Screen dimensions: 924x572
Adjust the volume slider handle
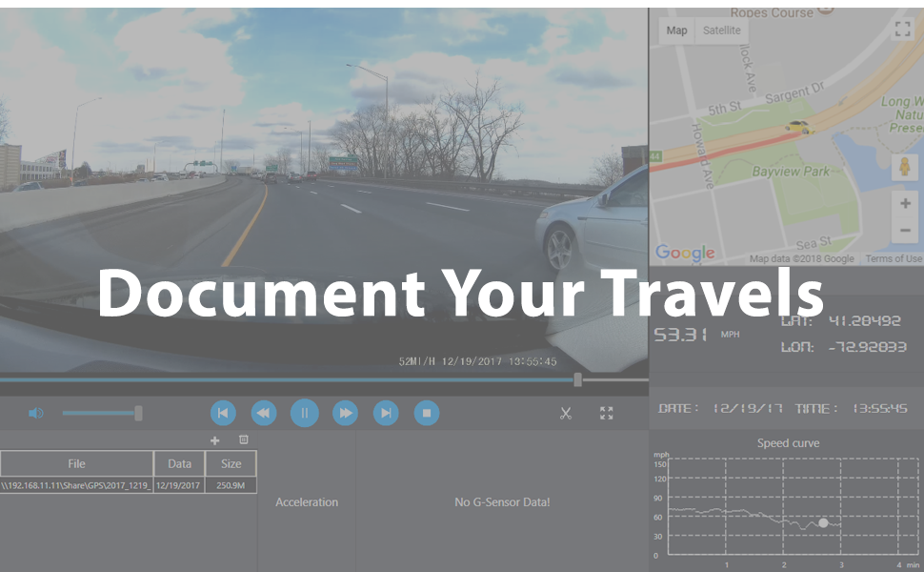(x=139, y=413)
